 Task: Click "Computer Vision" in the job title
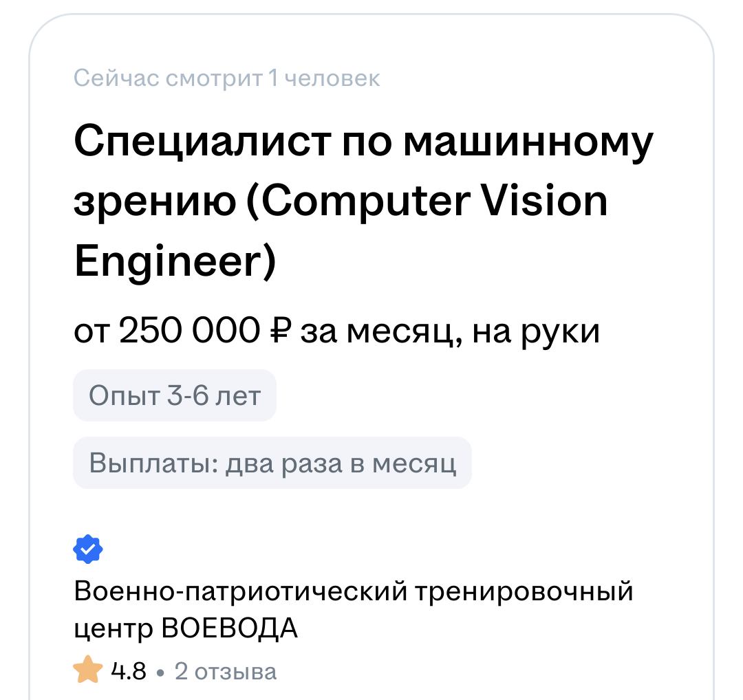click(x=434, y=201)
